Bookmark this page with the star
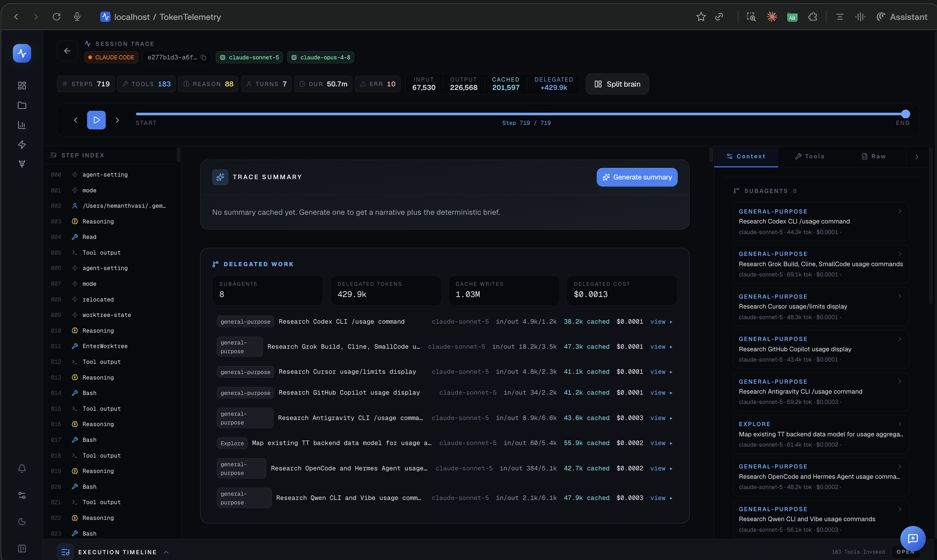Viewport: 937px width, 560px height. [x=701, y=17]
